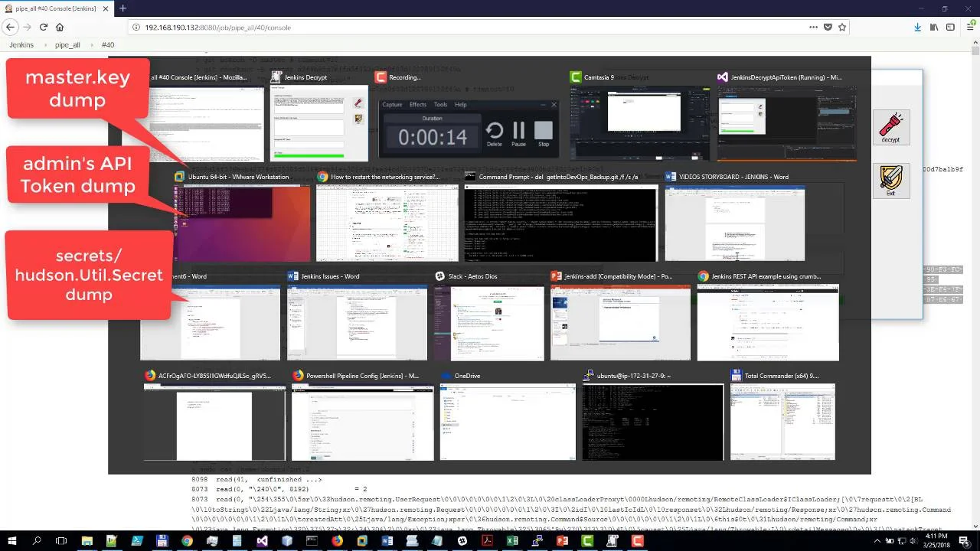Open the Windows Start menu

tap(11, 540)
